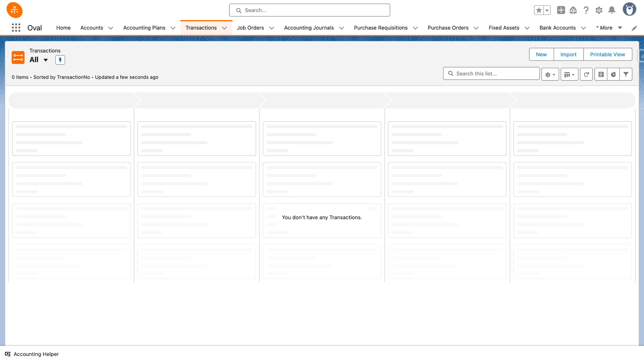
Task: Open the App Launcher grid icon
Action: tap(16, 28)
